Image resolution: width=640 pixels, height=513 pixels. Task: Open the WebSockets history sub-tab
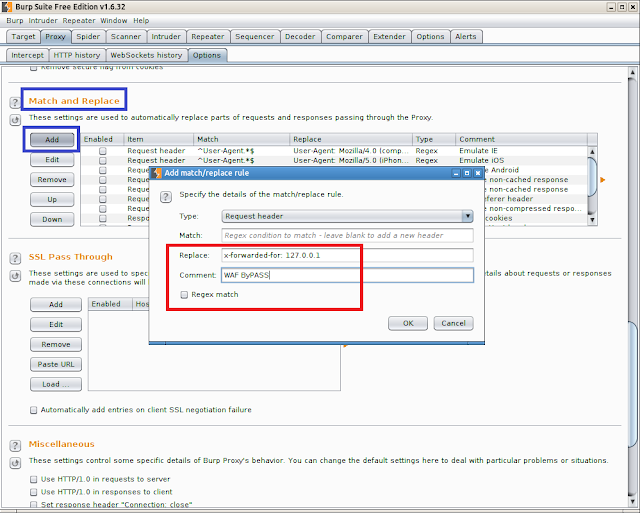point(146,55)
